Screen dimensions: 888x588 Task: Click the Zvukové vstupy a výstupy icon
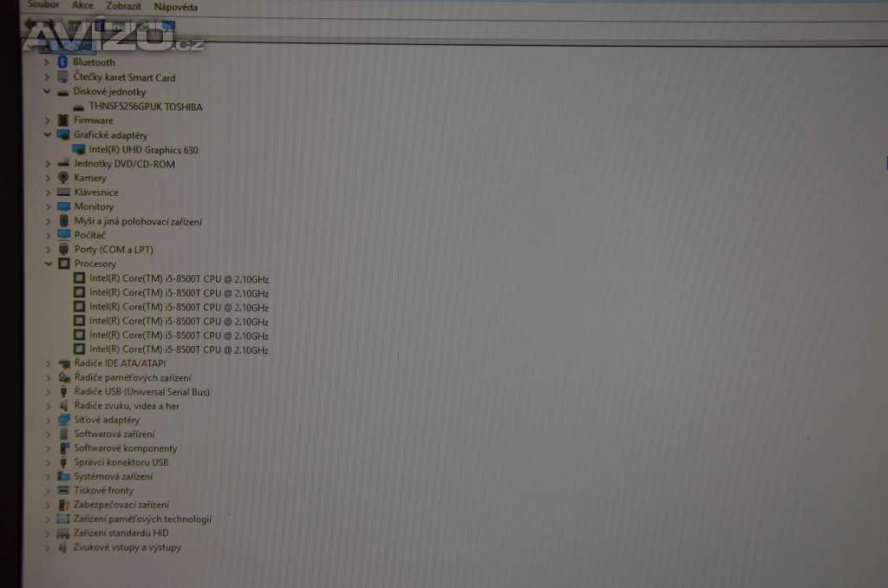[x=62, y=548]
